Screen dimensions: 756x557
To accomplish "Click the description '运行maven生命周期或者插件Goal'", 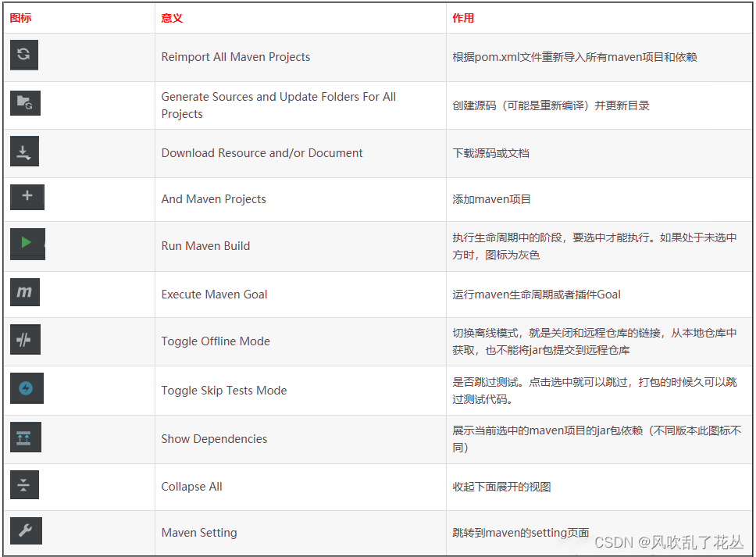I will point(536,295).
